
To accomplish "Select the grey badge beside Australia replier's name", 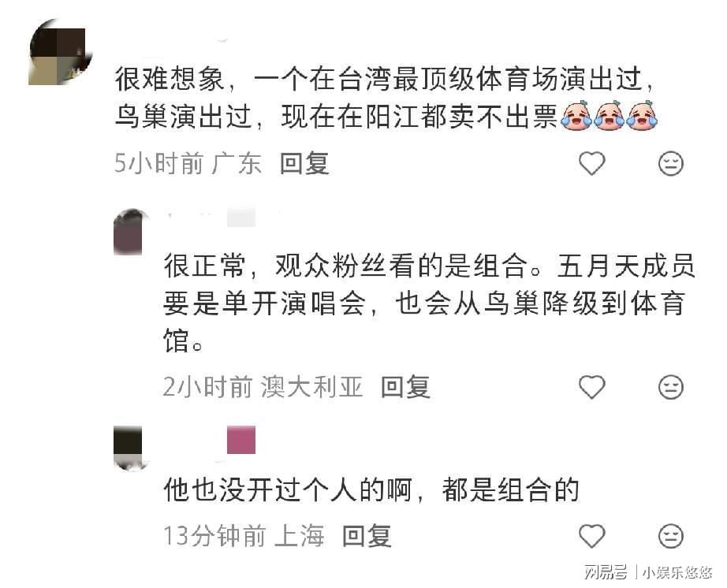I will pyautogui.click(x=241, y=218).
